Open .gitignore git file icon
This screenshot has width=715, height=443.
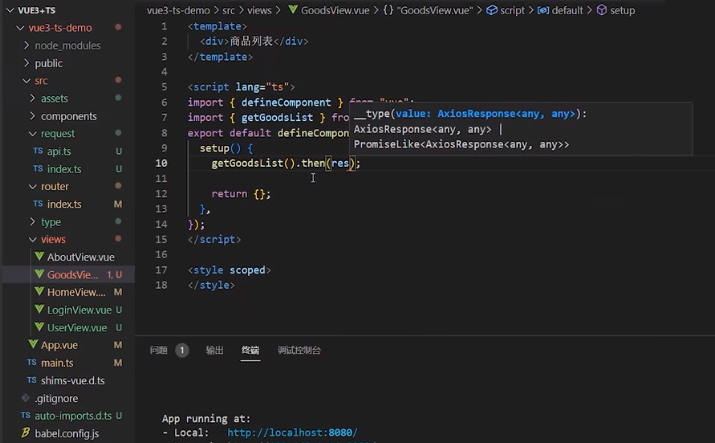pyautogui.click(x=26, y=398)
